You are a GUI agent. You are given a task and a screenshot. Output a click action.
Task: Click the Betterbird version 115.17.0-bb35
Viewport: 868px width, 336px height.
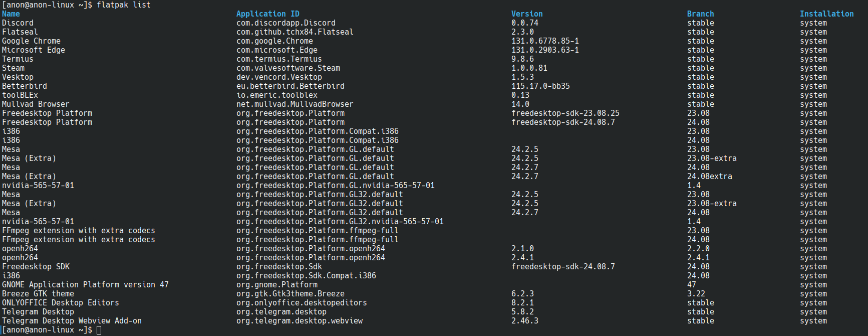(x=540, y=86)
